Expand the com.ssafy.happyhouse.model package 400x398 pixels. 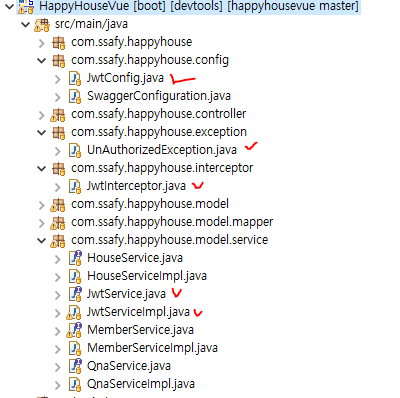42,205
